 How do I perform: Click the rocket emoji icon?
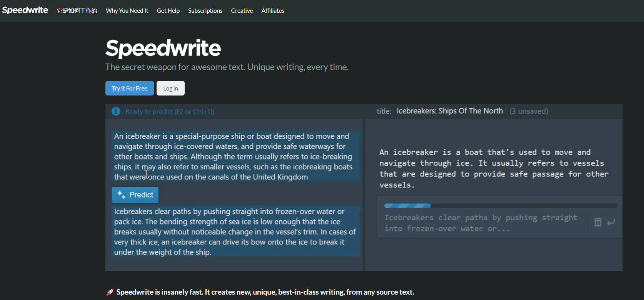pyautogui.click(x=110, y=292)
